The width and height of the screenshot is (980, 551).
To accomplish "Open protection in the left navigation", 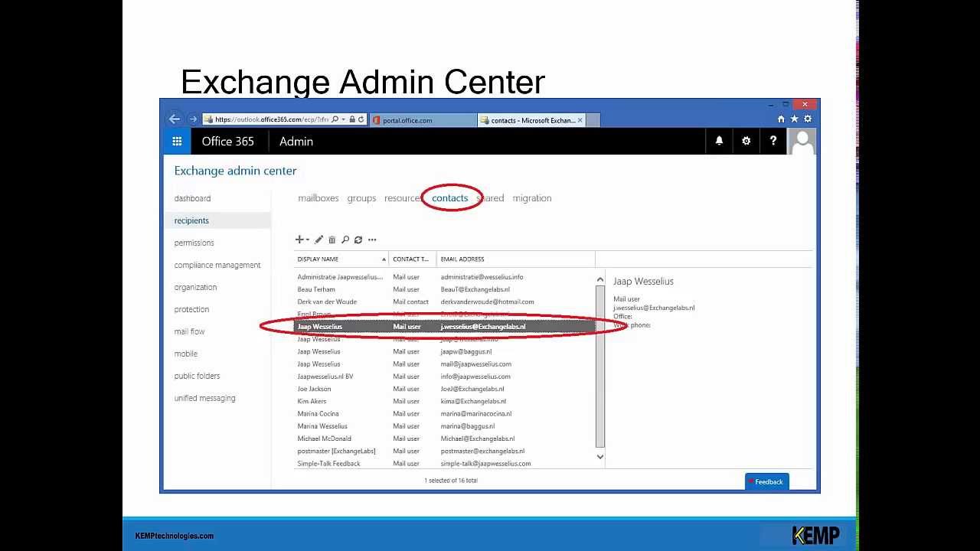I will point(191,309).
